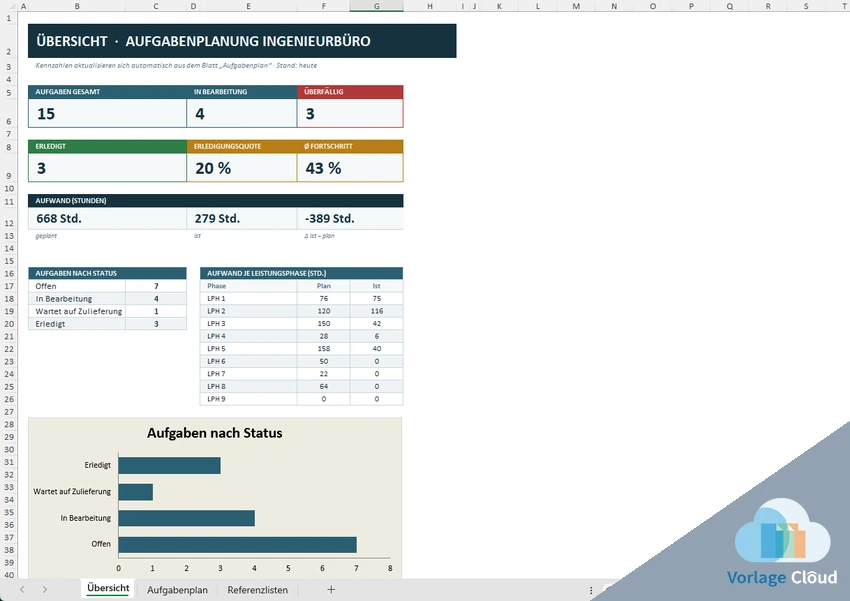This screenshot has width=850, height=601.
Task: Click the three-dot handle in the sheet tab bar
Action: 591,590
